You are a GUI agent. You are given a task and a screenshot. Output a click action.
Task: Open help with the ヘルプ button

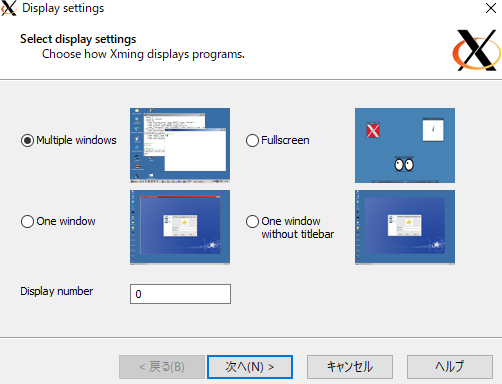pos(450,367)
